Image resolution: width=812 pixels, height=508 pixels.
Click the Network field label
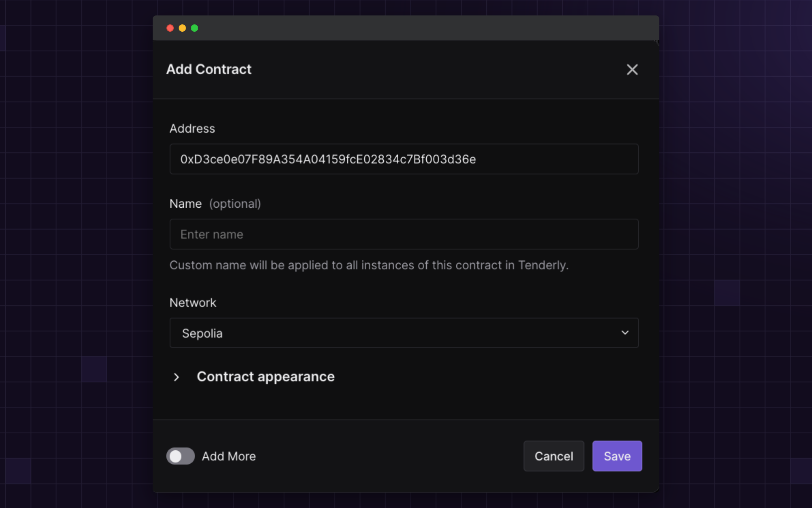pyautogui.click(x=193, y=303)
